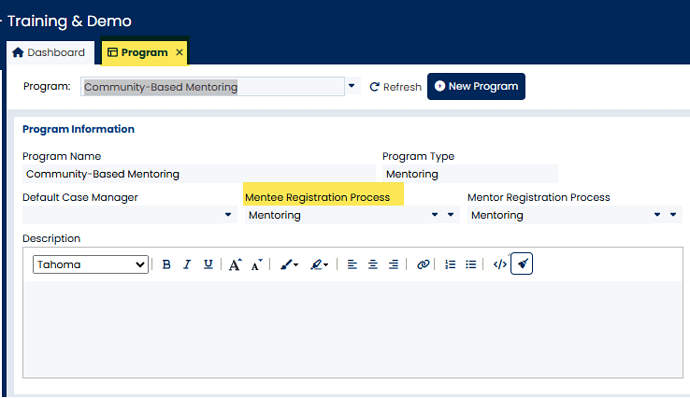Insert a bulleted list

click(x=471, y=264)
